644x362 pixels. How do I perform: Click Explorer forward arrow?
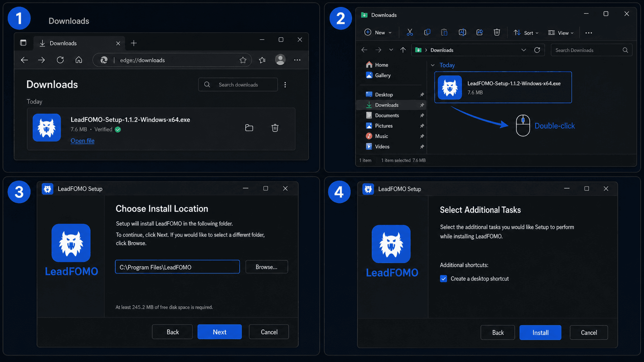[378, 50]
